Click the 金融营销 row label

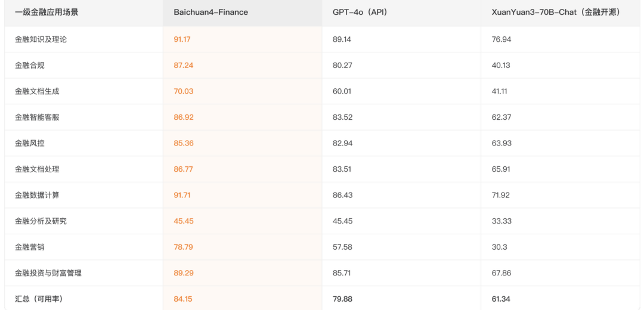[x=30, y=247]
